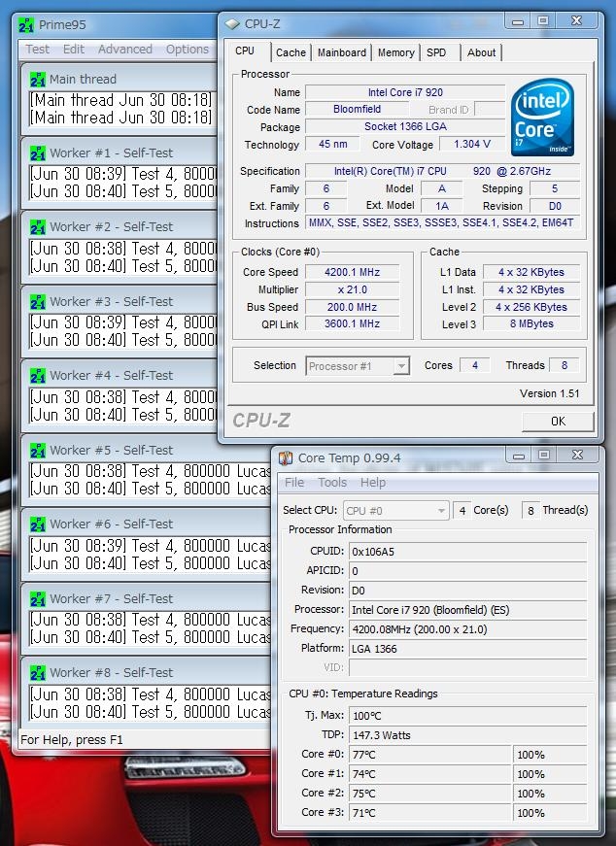The image size is (616, 846).
Task: Click the Core #2 temperature 75°C
Action: click(x=430, y=794)
